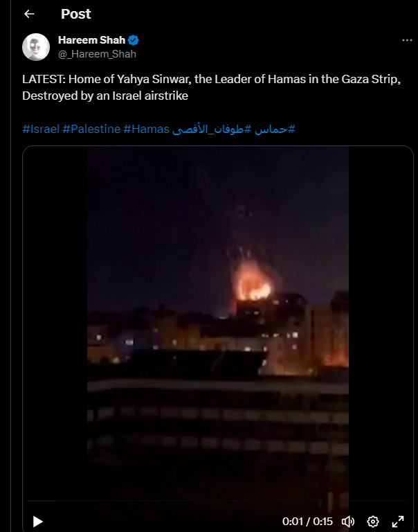Open the Arabic #حماس hashtag

[x=275, y=129]
